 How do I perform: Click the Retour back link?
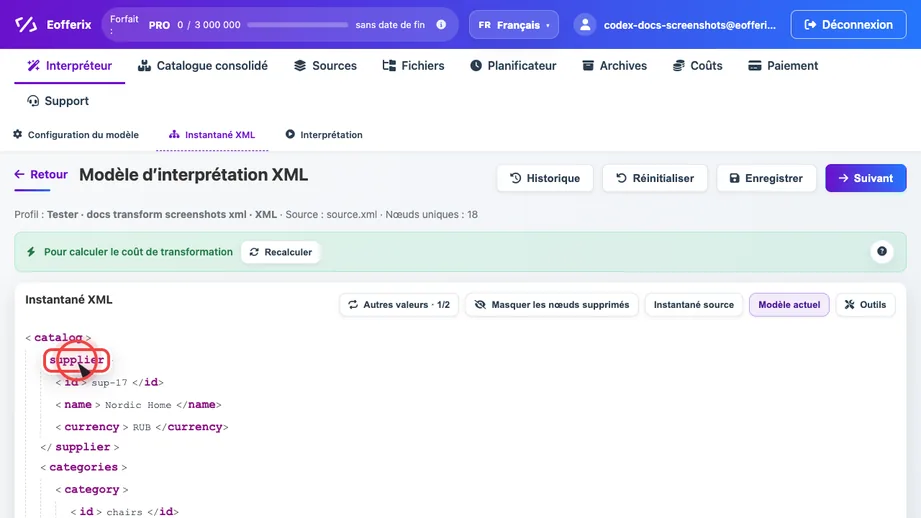pyautogui.click(x=41, y=174)
